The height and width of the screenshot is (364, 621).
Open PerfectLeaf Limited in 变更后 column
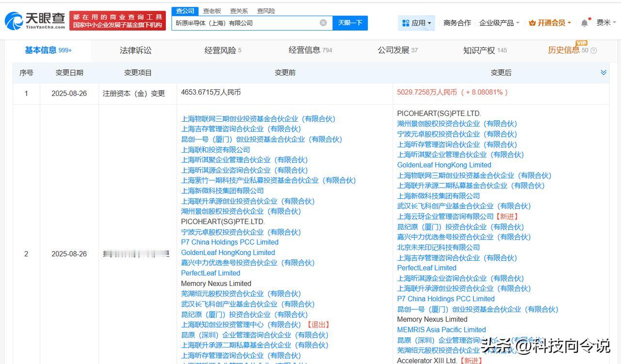coord(427,268)
